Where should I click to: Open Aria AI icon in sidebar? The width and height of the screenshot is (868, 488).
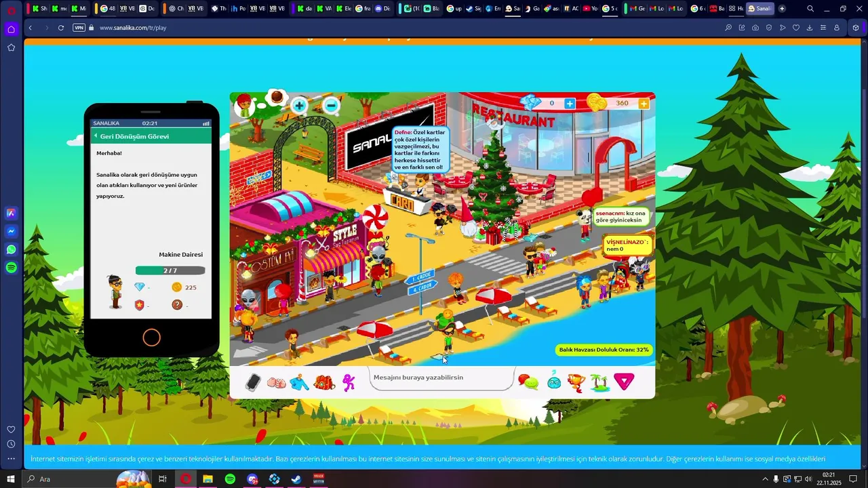(11, 213)
